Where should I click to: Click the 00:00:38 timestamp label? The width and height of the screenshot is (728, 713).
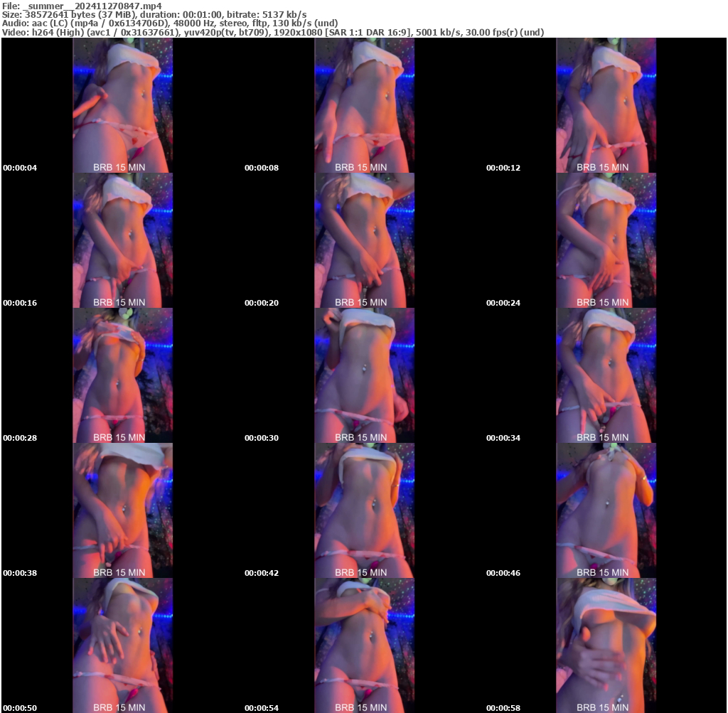pyautogui.click(x=20, y=573)
